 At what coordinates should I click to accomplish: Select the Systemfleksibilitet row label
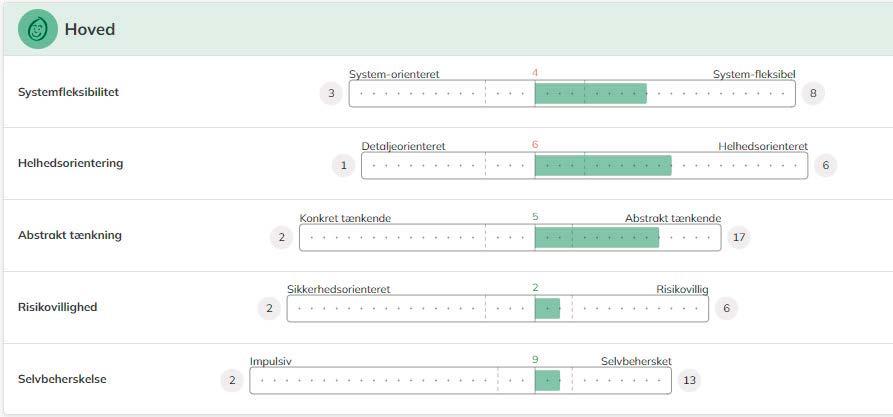pyautogui.click(x=68, y=92)
